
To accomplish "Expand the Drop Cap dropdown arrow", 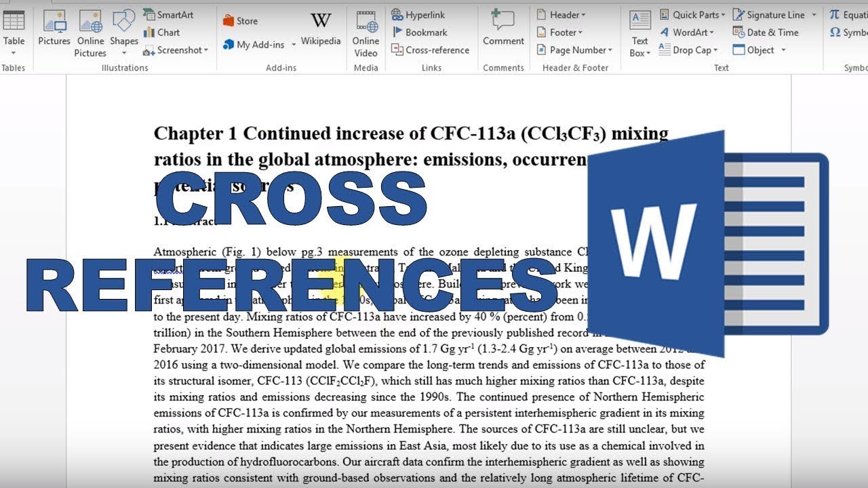I will pyautogui.click(x=715, y=50).
